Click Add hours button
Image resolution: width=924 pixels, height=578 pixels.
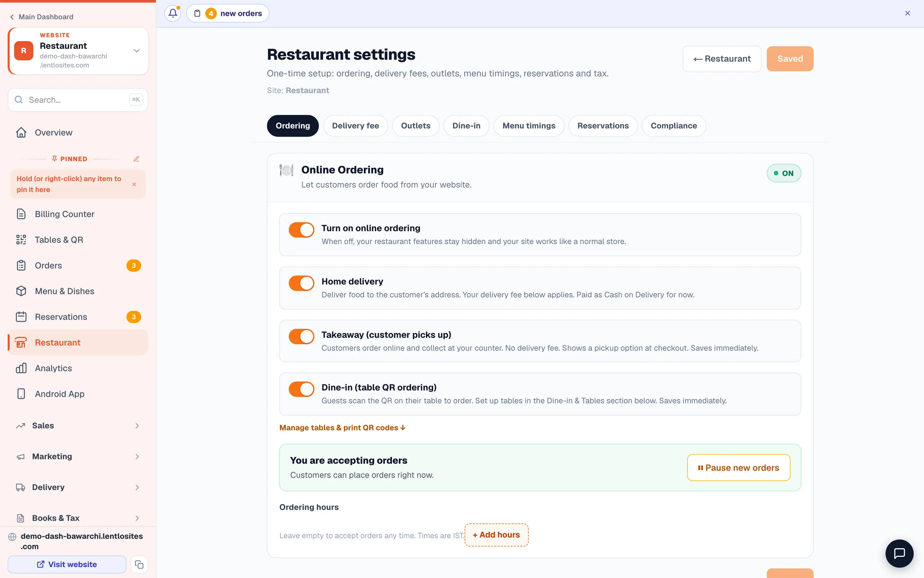(x=496, y=535)
